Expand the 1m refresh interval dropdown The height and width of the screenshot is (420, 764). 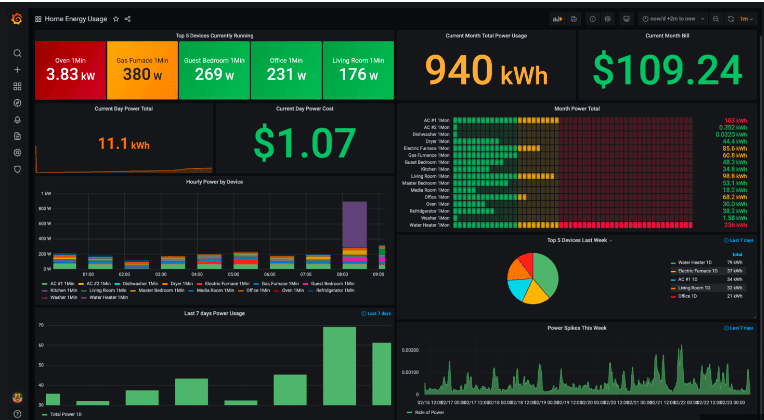(x=746, y=19)
